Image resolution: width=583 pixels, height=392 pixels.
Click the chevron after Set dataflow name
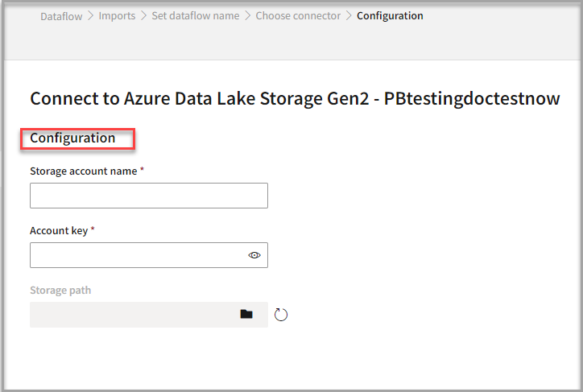(247, 16)
